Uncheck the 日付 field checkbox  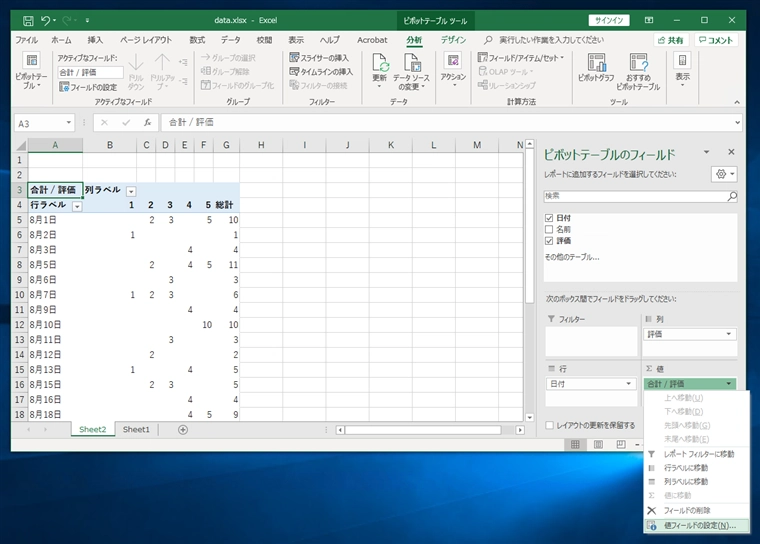pyautogui.click(x=549, y=217)
